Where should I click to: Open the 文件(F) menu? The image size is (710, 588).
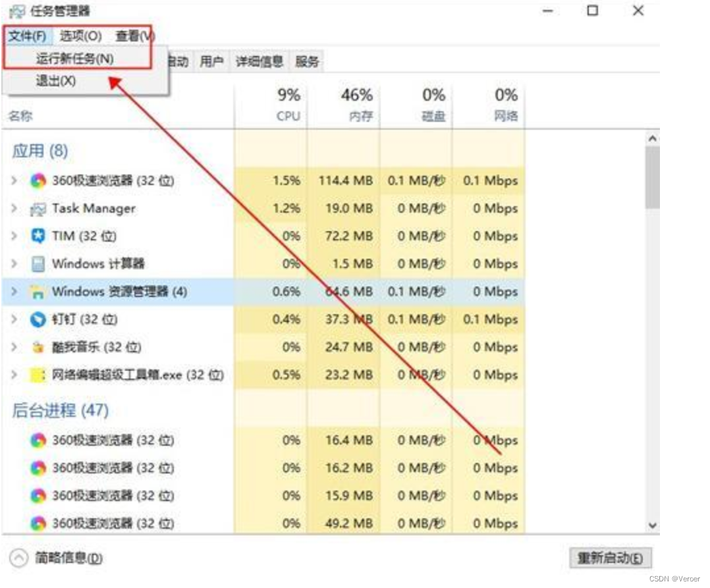(x=27, y=36)
